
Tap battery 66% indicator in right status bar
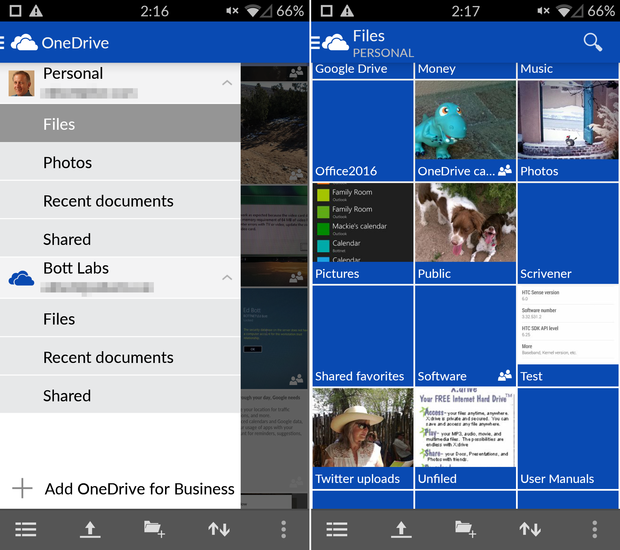601,11
